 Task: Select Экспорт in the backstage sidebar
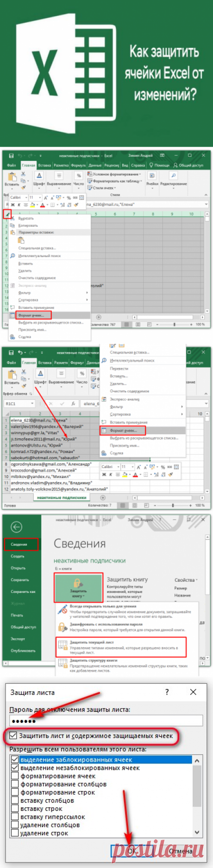(x=18, y=639)
